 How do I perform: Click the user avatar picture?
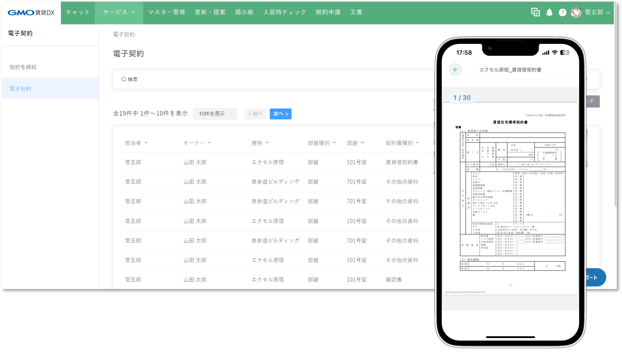[576, 12]
